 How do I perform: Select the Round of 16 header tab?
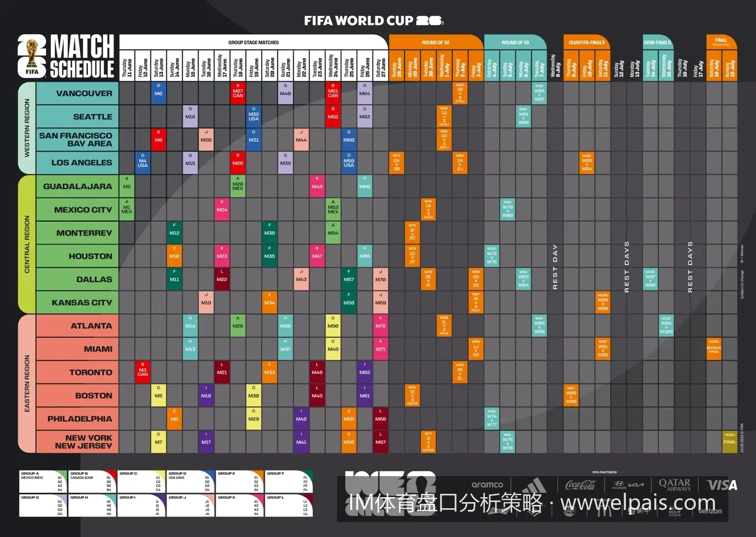(x=515, y=42)
